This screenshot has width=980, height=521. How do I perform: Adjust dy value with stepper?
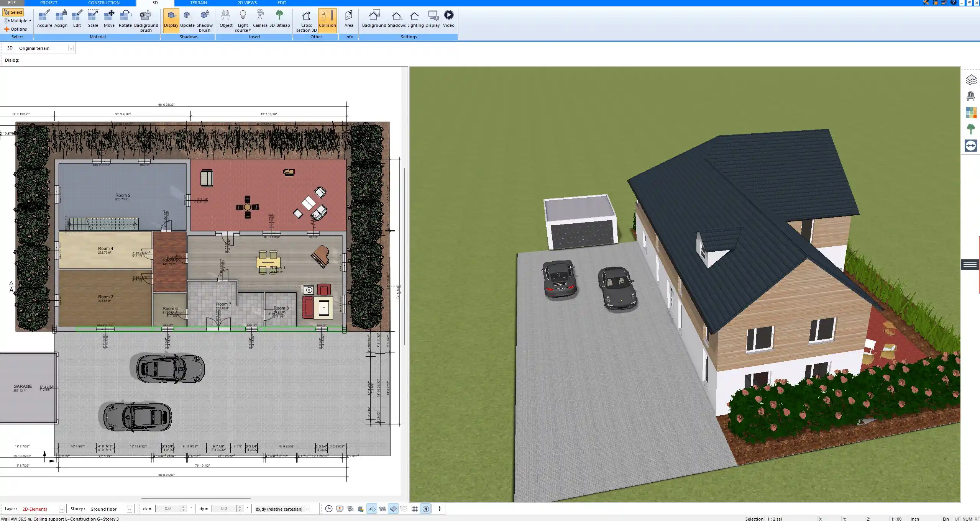point(240,509)
